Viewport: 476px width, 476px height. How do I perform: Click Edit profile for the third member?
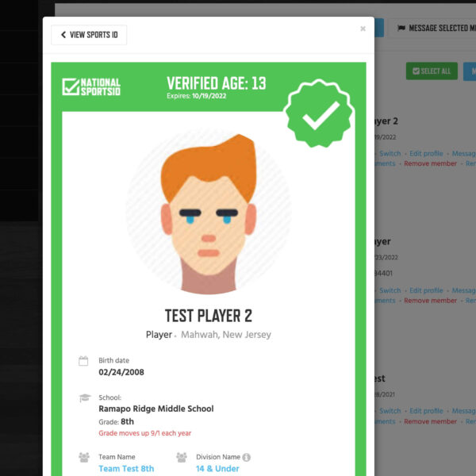point(426,411)
